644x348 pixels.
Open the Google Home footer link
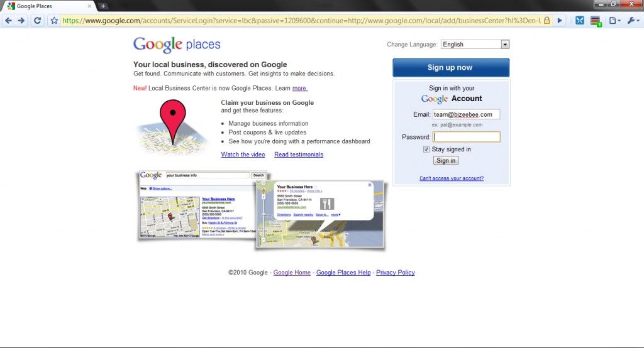click(x=292, y=273)
